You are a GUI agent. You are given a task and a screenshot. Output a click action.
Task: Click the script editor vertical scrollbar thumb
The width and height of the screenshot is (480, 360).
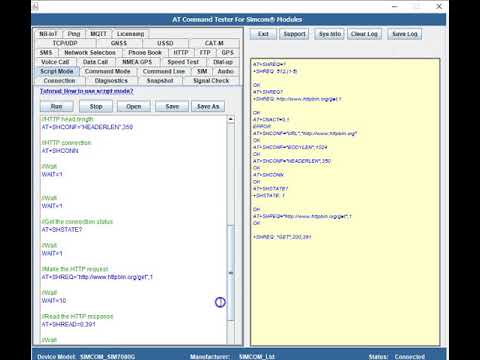pyautogui.click(x=231, y=273)
